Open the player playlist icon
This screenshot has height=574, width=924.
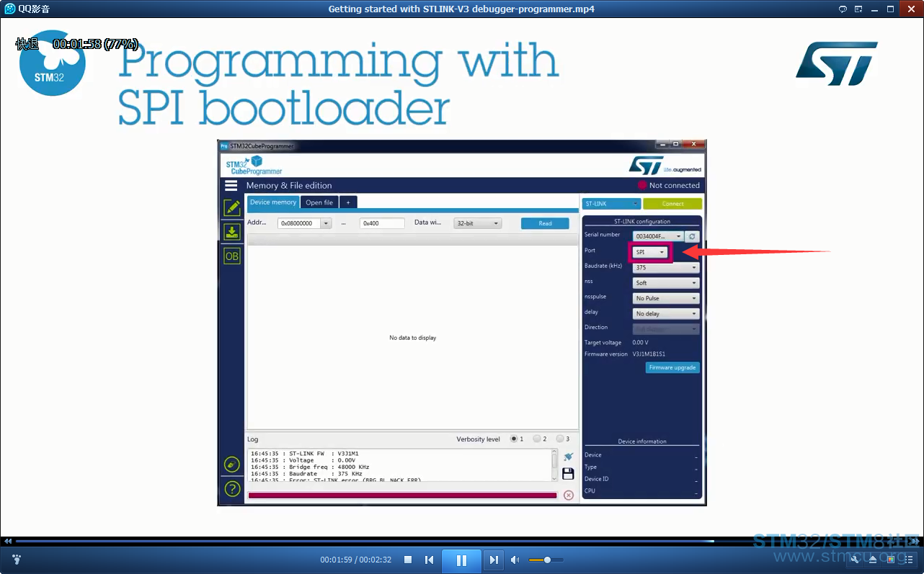[909, 559]
